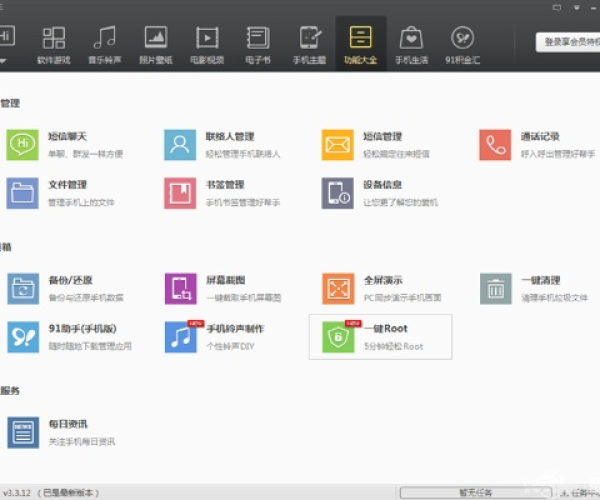Open 91积金汇 points section
600x500 pixels.
pyautogui.click(x=462, y=45)
